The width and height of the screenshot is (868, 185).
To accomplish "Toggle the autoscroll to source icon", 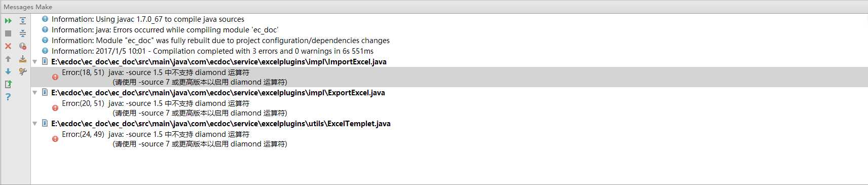I will [23, 59].
